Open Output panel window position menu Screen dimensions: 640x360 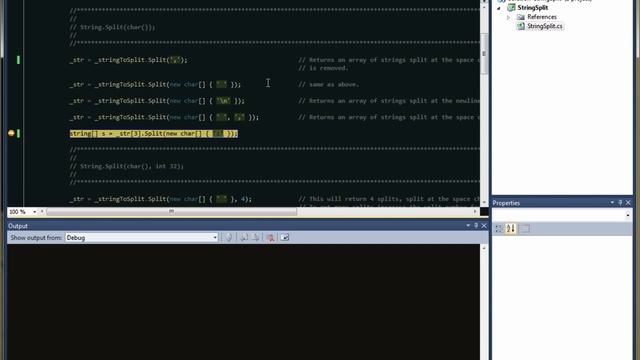click(468, 226)
